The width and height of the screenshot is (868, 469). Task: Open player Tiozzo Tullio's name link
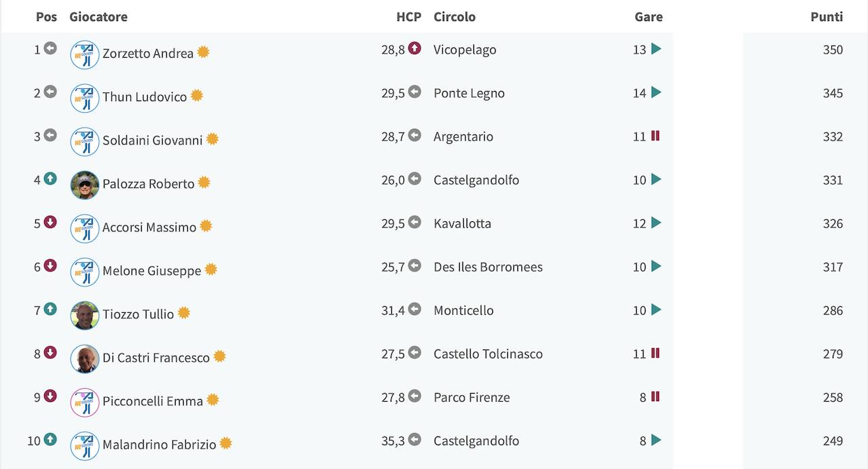tap(138, 314)
